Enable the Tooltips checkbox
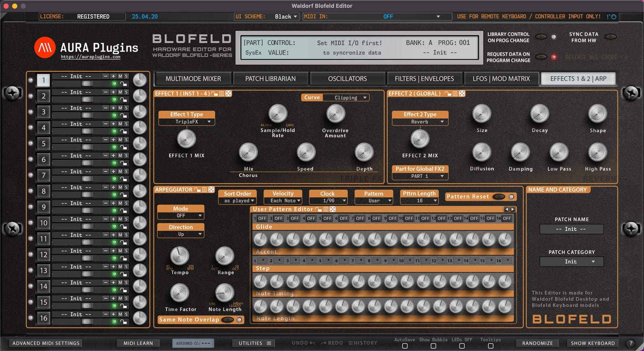 pyautogui.click(x=490, y=346)
